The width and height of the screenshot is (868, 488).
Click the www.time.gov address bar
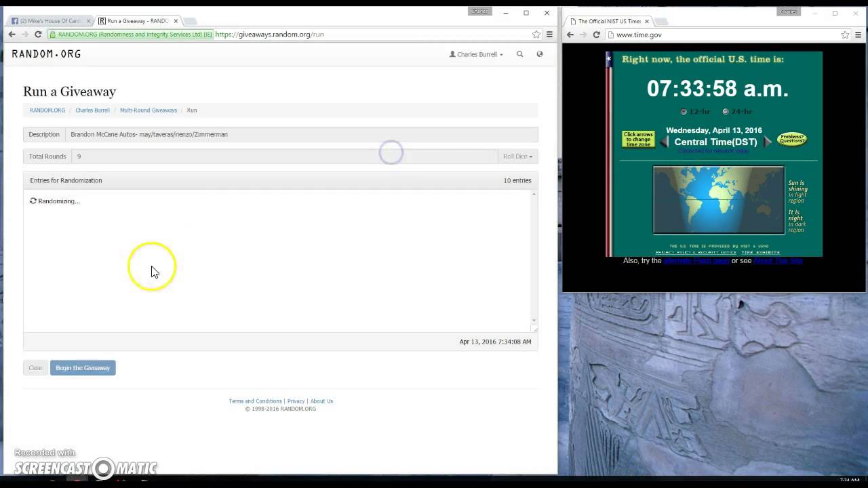pyautogui.click(x=726, y=35)
